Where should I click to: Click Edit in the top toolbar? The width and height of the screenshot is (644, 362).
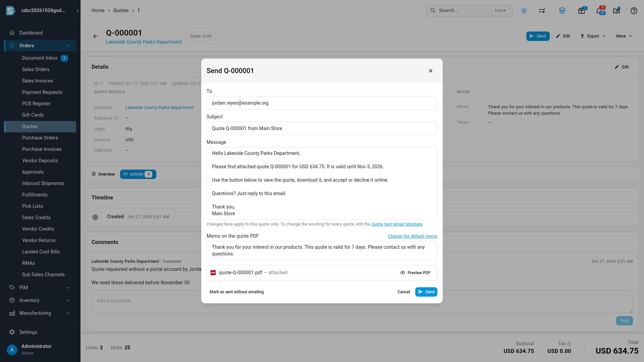[x=563, y=36]
